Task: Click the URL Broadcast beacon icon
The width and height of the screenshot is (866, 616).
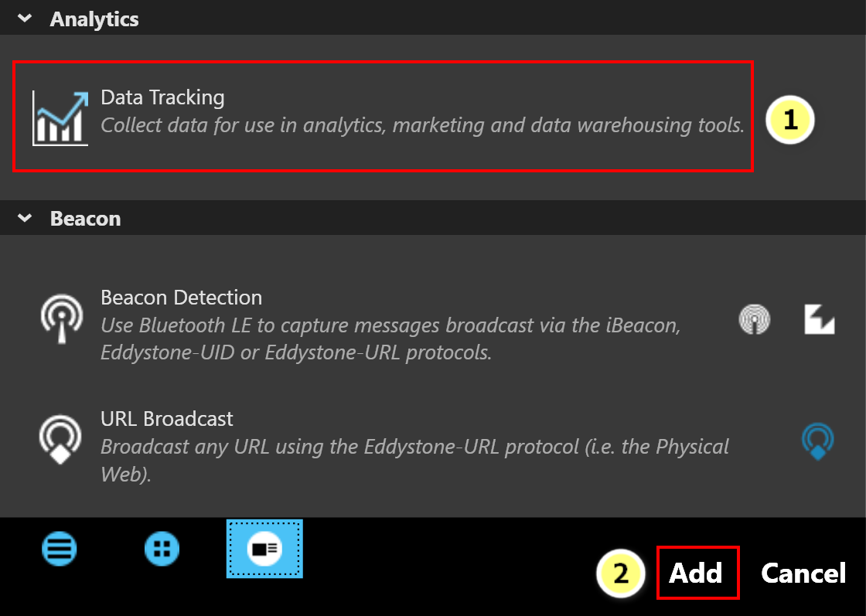Action: click(60, 440)
